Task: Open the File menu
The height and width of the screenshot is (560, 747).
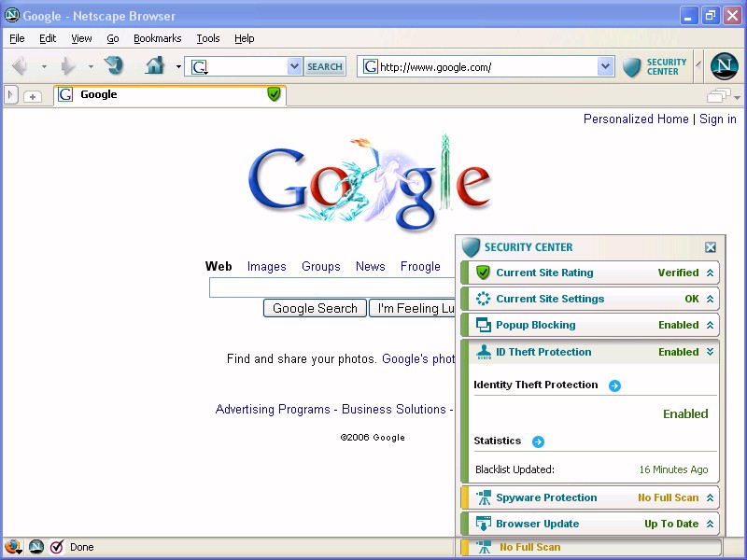Action: tap(17, 38)
